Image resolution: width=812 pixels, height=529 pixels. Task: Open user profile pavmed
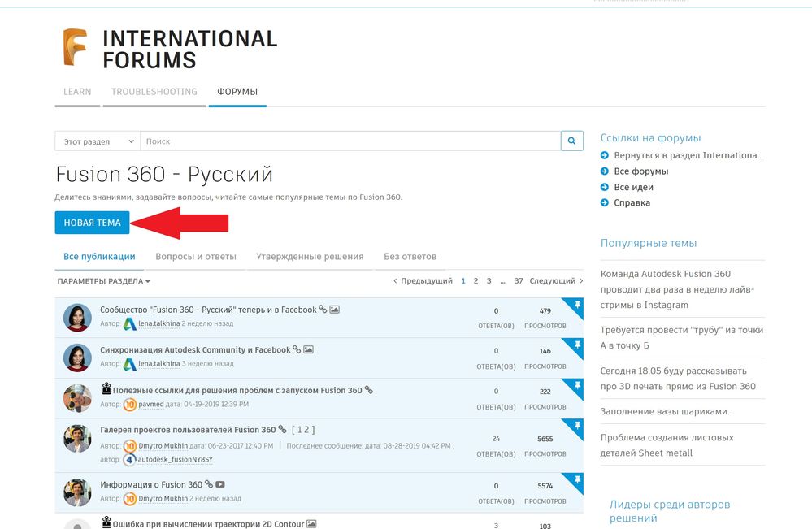151,404
